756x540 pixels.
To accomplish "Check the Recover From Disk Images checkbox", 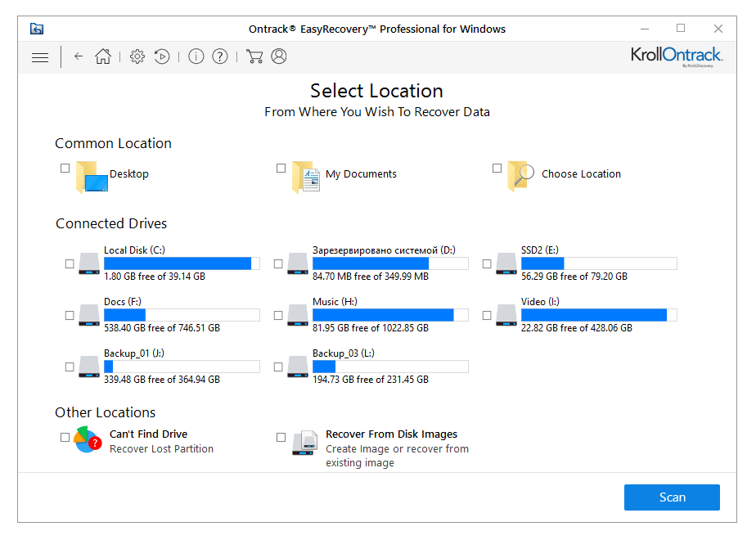I will 281,437.
